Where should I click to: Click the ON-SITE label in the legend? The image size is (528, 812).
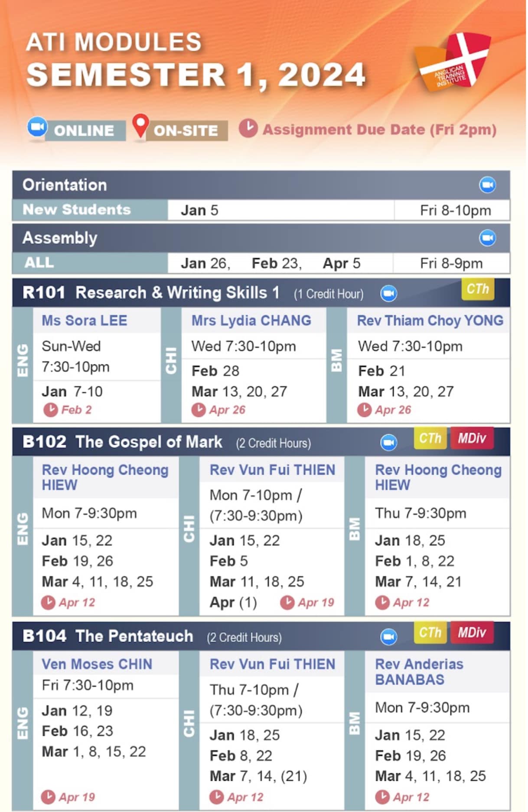tap(186, 130)
